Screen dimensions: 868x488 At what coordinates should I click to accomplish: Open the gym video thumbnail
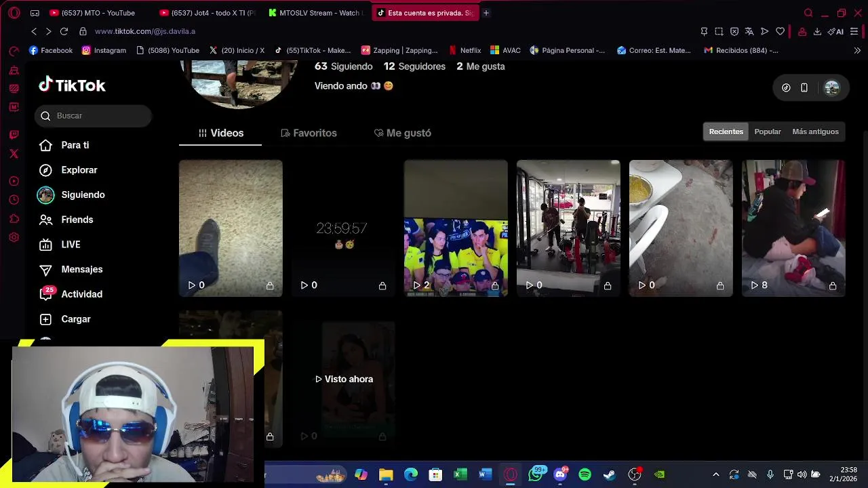568,228
